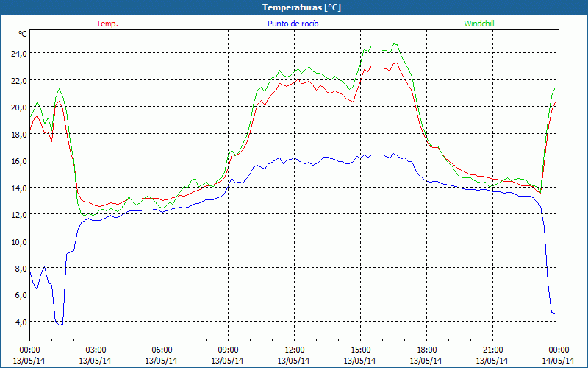Click the 03:00 time axis label
588x368 pixels.
[96, 350]
